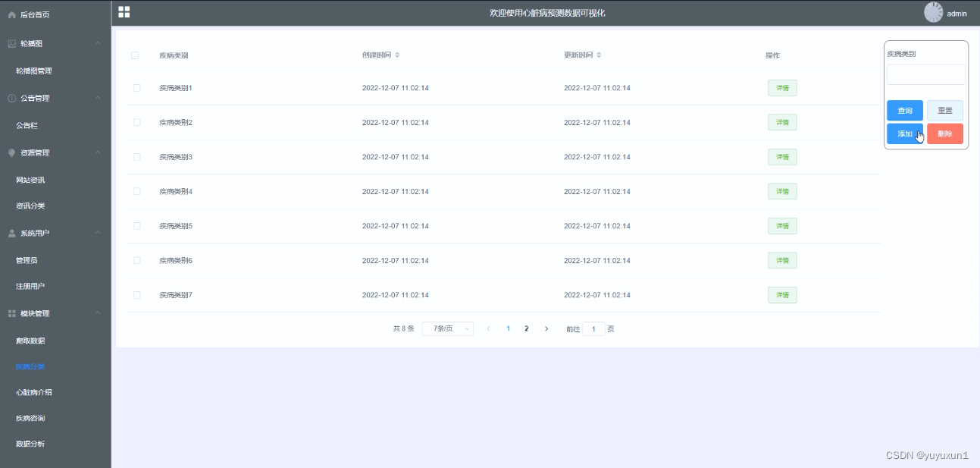
Task: Click the admin avatar in the top right
Action: pyautogui.click(x=931, y=11)
